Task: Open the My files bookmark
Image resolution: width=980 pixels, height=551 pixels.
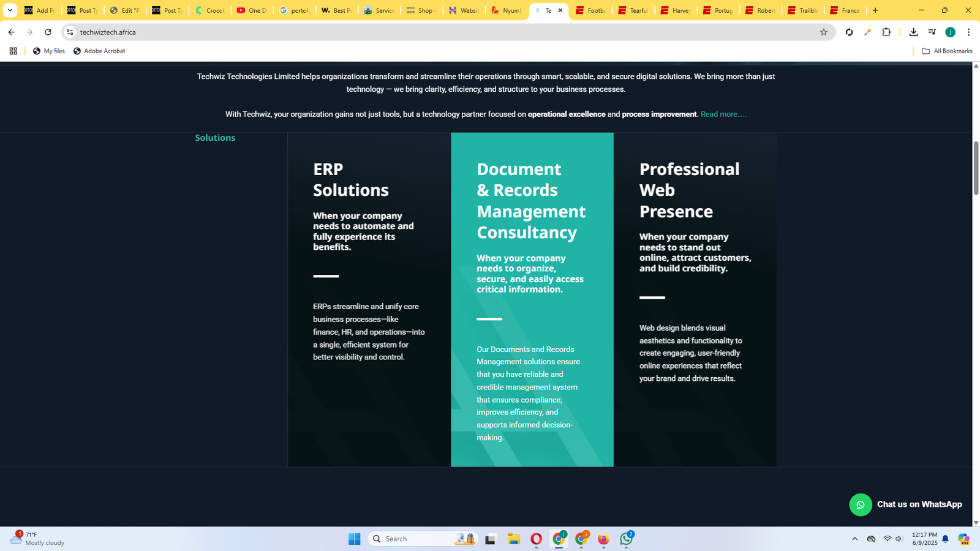Action: 48,51
